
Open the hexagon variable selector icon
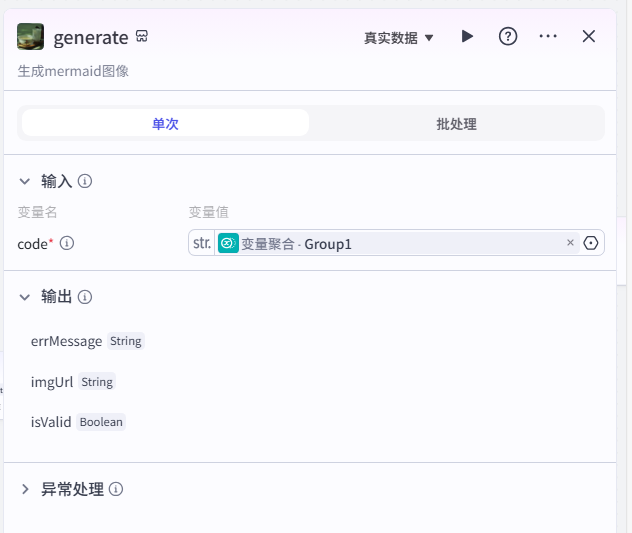(591, 243)
